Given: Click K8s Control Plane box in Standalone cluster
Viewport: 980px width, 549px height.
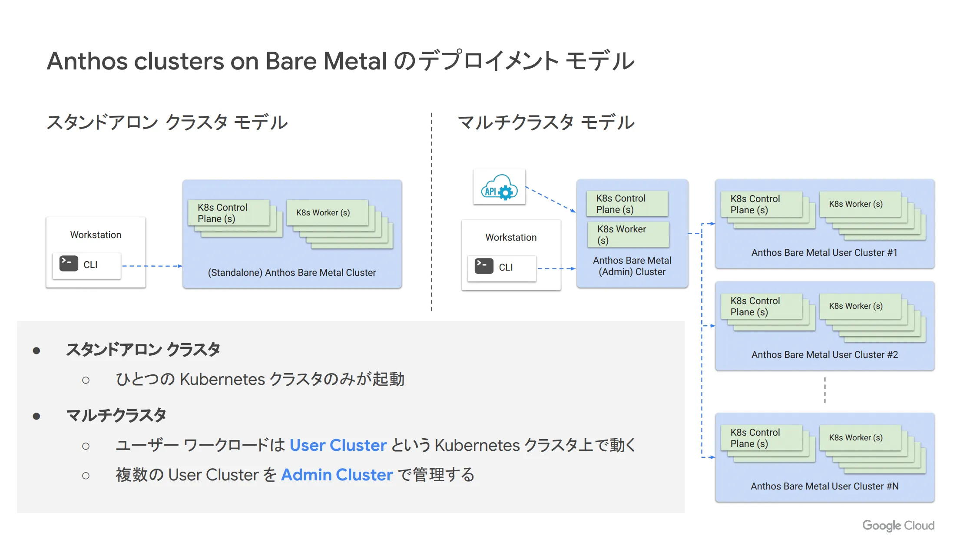Looking at the screenshot, I should point(228,213).
